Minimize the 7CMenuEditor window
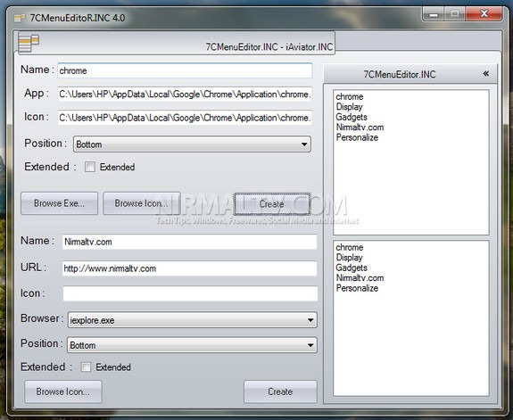 pyautogui.click(x=434, y=14)
